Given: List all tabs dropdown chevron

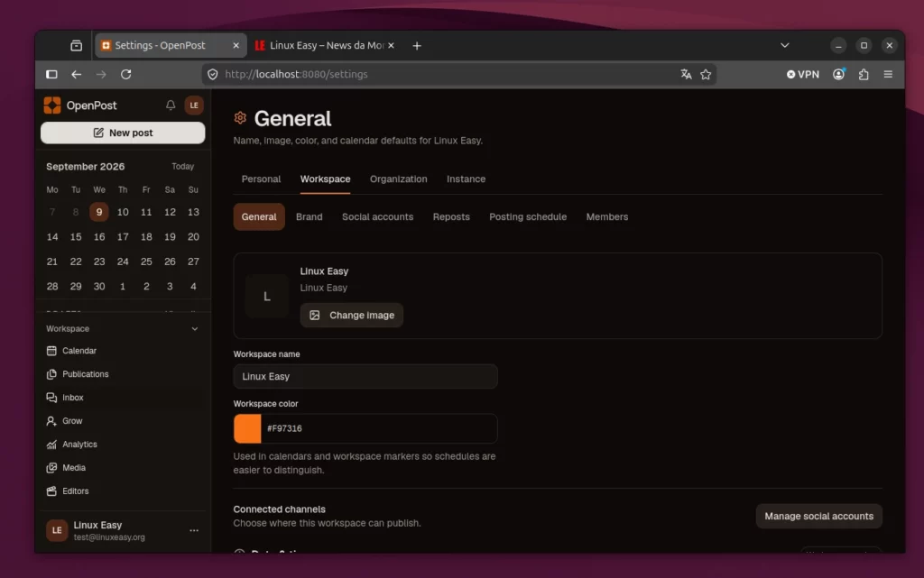Looking at the screenshot, I should coord(785,45).
